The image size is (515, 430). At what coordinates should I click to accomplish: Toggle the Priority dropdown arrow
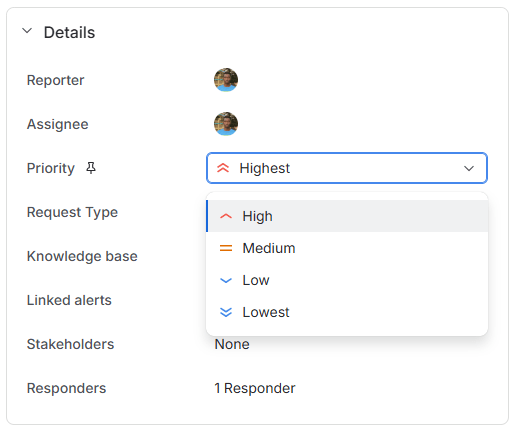click(469, 168)
